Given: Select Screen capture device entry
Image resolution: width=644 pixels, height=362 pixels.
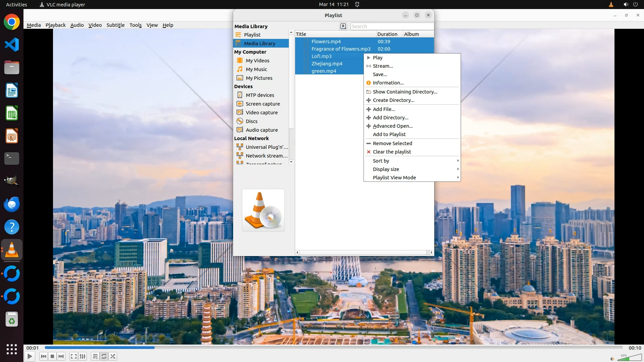Looking at the screenshot, I should pos(262,104).
